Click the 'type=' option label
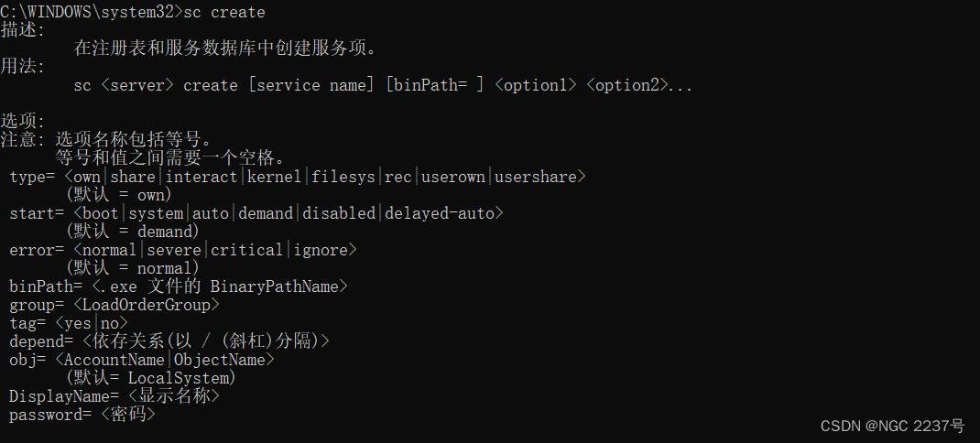The image size is (980, 443). tap(32, 178)
